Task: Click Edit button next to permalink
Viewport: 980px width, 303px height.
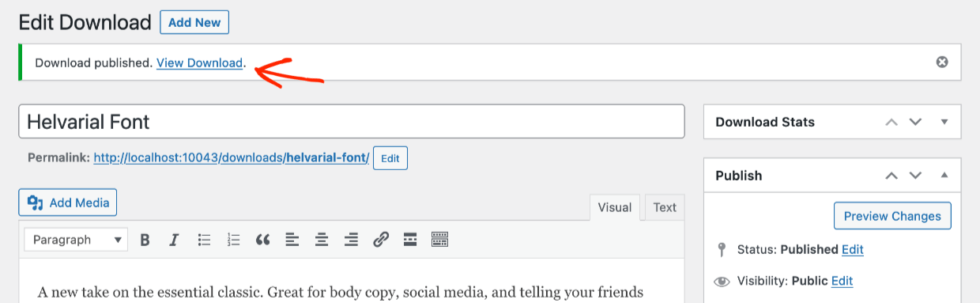Action: 390,158
